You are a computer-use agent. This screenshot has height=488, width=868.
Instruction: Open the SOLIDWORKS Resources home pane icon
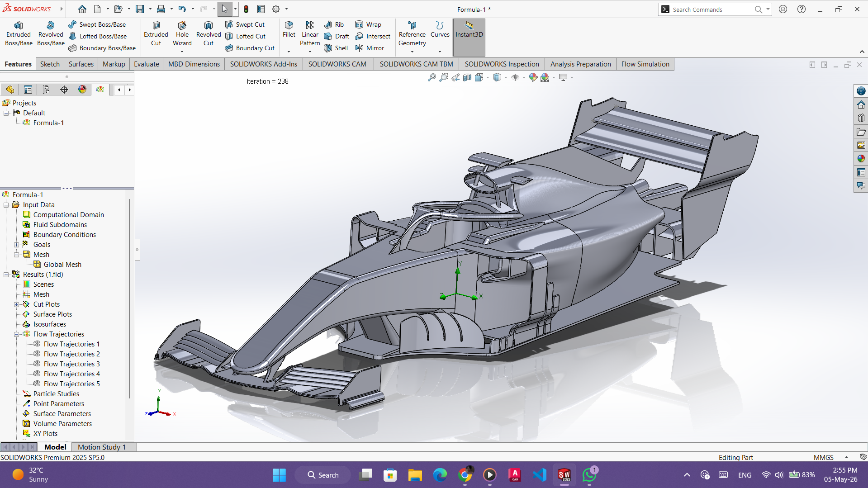(861, 104)
